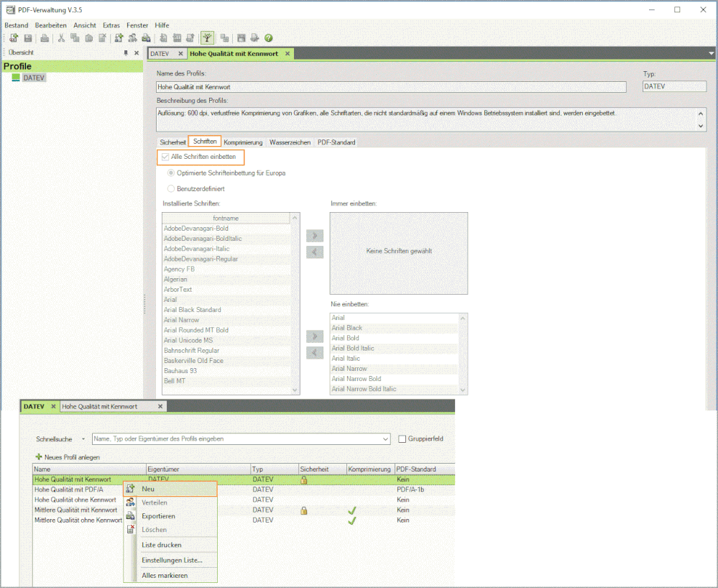Open help via green question mark icon
718x588 pixels.
[x=269, y=38]
